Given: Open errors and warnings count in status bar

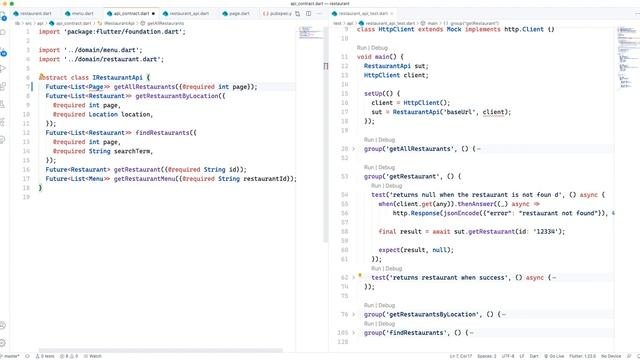Looking at the screenshot, I should click(69, 356).
